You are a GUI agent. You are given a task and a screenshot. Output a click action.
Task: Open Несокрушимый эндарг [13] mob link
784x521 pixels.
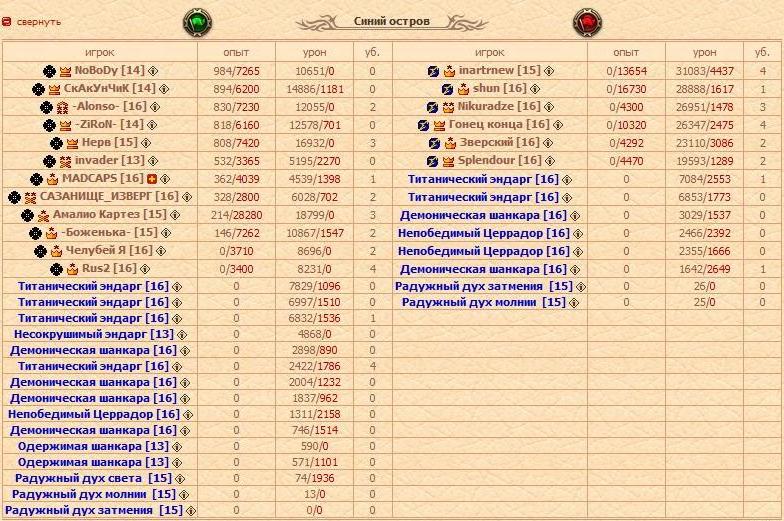94,334
